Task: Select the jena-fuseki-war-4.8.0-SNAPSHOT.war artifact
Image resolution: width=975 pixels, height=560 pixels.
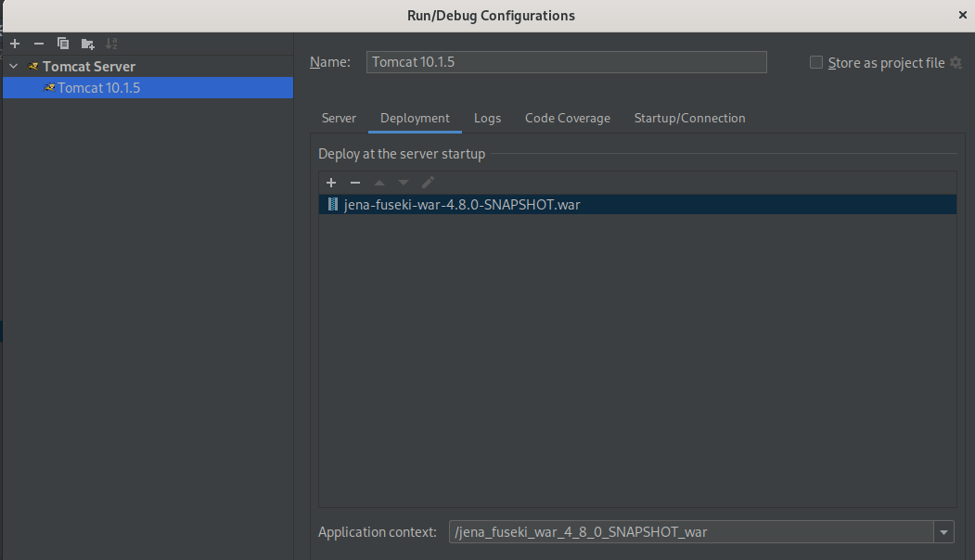Action: [x=461, y=205]
